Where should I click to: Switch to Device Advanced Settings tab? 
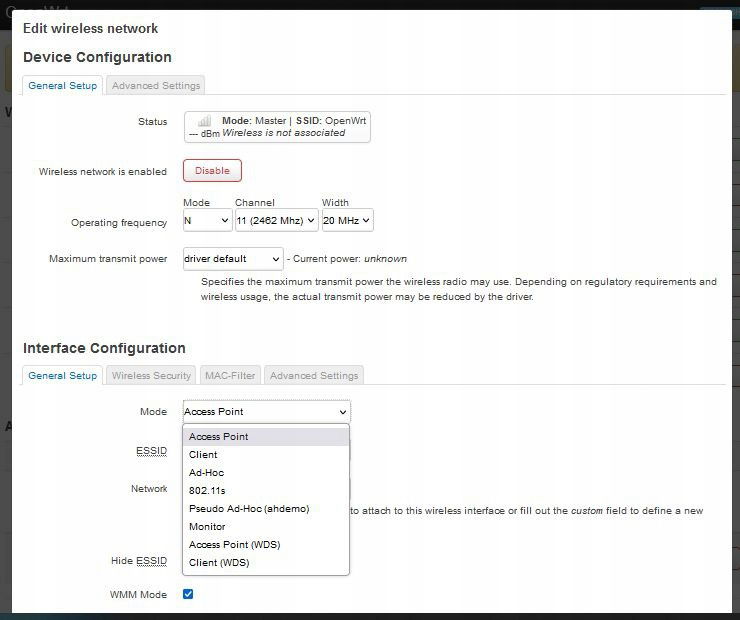point(156,85)
